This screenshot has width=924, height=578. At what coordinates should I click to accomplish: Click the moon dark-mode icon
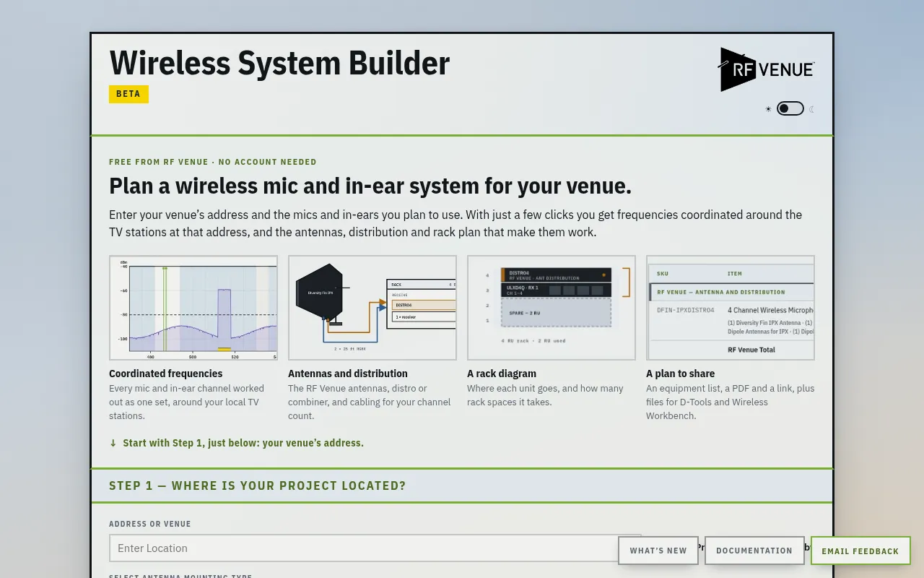[811, 109]
